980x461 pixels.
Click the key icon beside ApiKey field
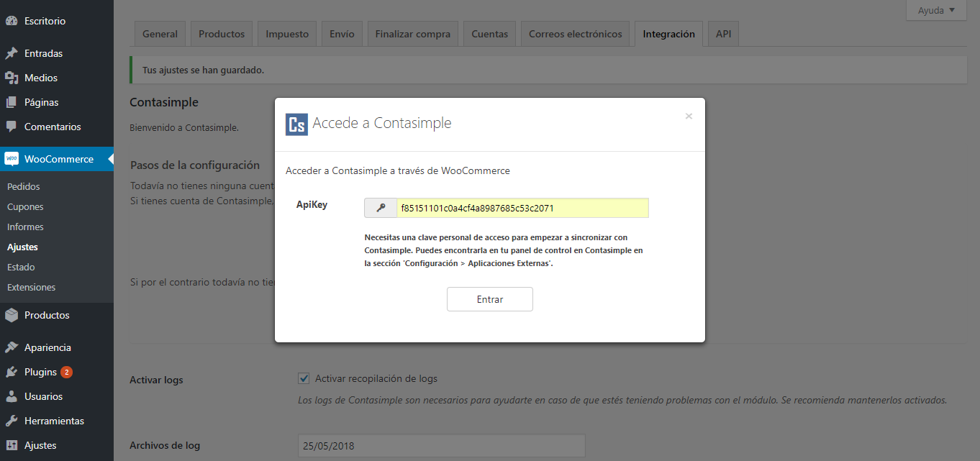point(381,208)
